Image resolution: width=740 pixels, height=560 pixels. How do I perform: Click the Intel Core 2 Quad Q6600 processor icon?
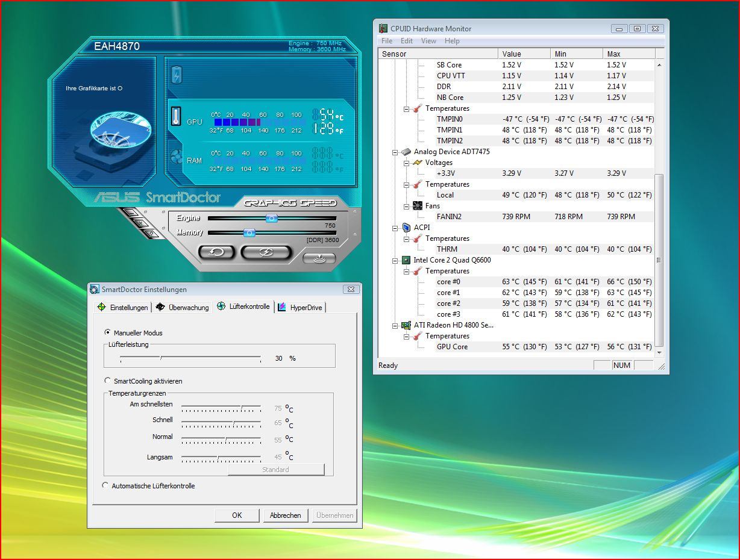406,260
